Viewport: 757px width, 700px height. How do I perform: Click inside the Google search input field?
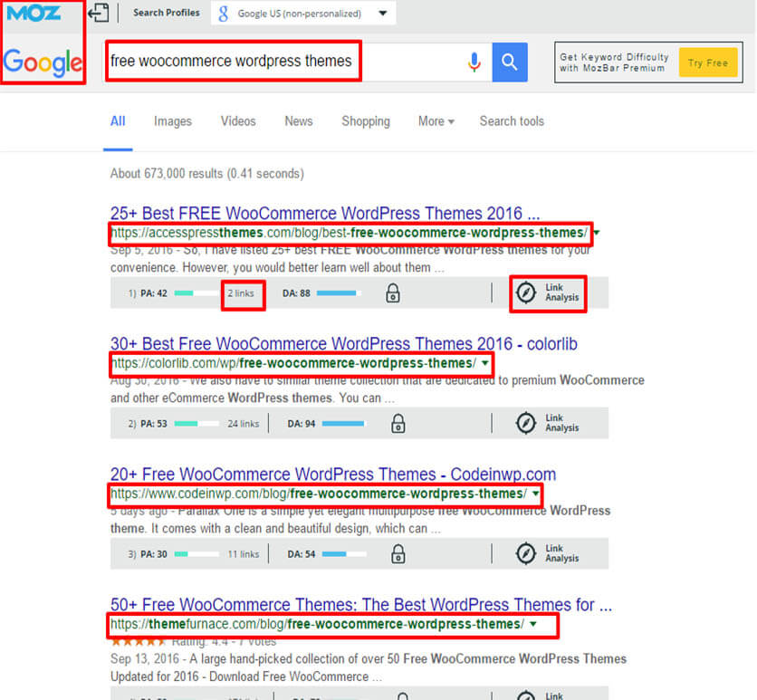[272, 61]
